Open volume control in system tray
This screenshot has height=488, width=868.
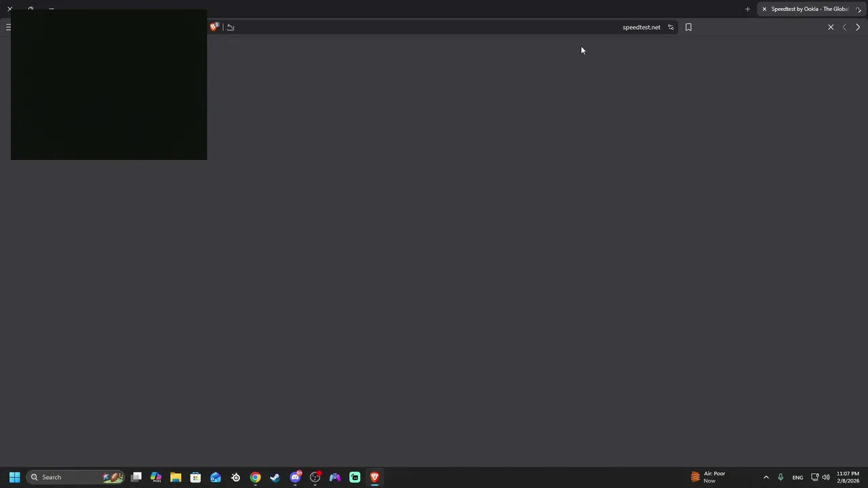[x=826, y=477]
